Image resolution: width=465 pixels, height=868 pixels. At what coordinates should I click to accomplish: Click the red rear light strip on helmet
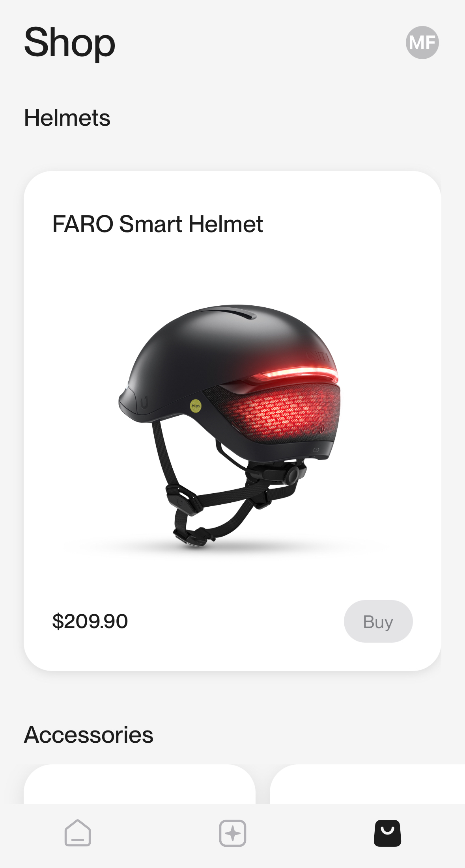(x=295, y=373)
